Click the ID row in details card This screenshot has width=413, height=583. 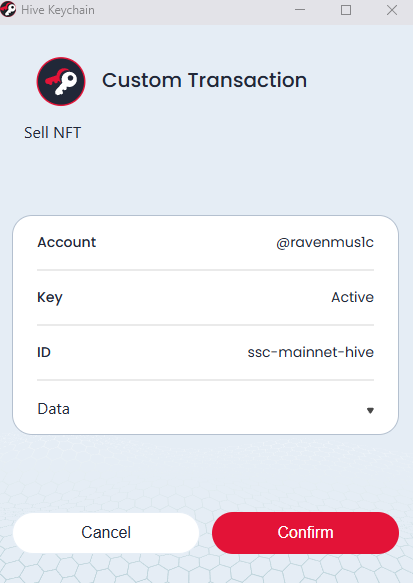[206, 352]
